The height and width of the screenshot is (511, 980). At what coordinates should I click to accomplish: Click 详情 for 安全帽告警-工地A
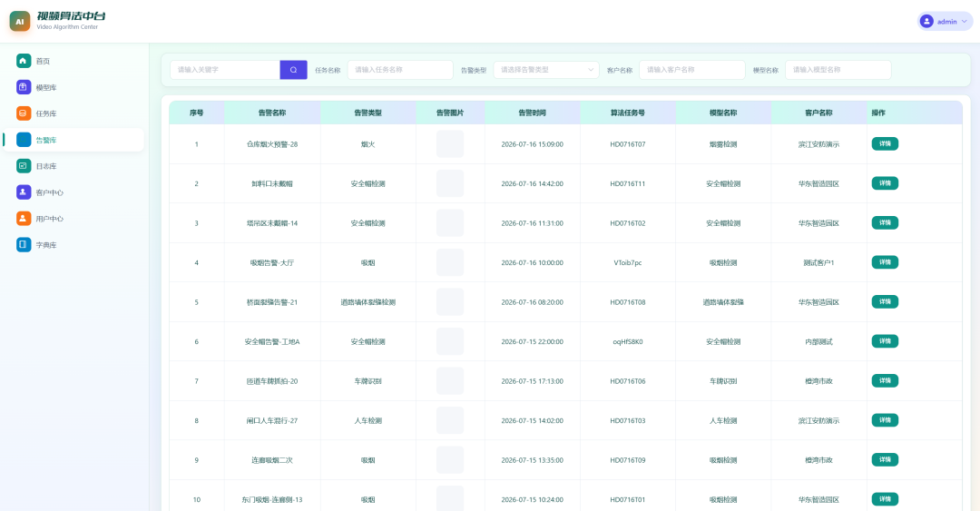pyautogui.click(x=885, y=341)
